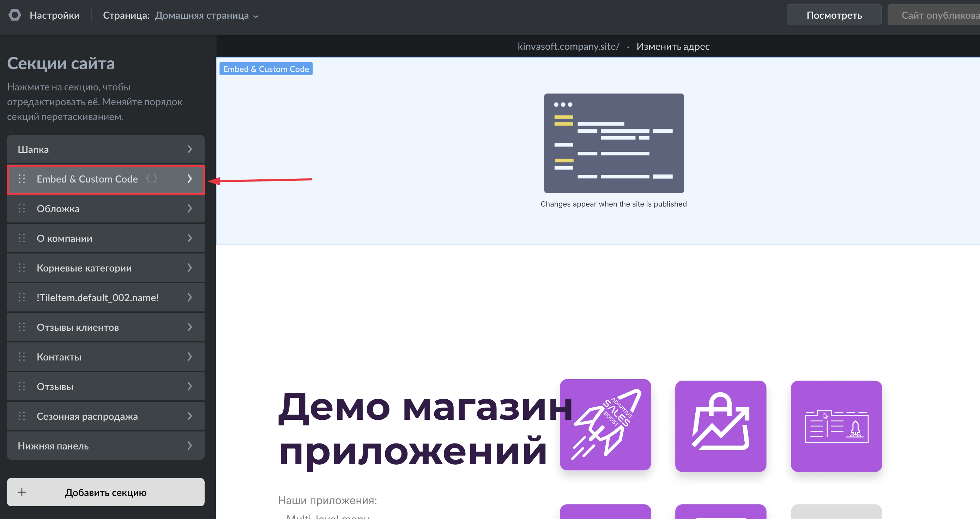The image size is (980, 519).
Task: Click the purple shopping bag chart tile
Action: coord(721,426)
